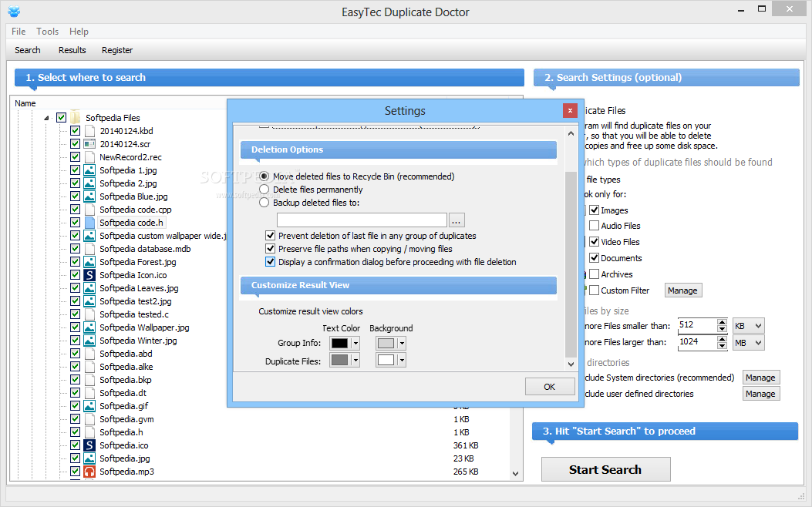Viewport: 812px width, 507px height.
Task: Click the Softpedia.jpg image icon
Action: (x=89, y=458)
